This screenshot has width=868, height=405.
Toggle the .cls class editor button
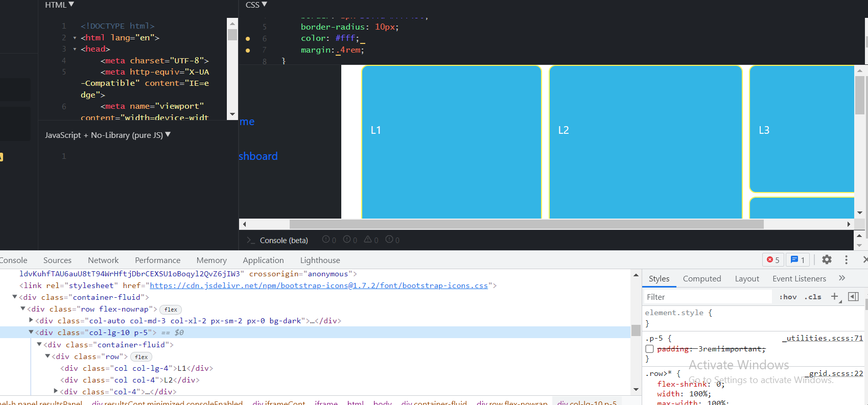813,297
